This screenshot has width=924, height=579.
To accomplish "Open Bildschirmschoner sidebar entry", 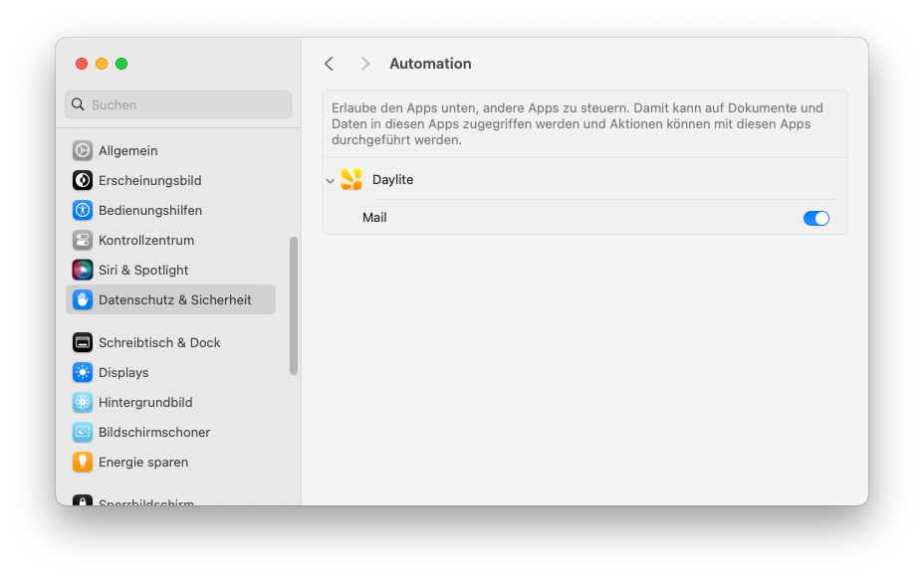I will pos(171,433).
